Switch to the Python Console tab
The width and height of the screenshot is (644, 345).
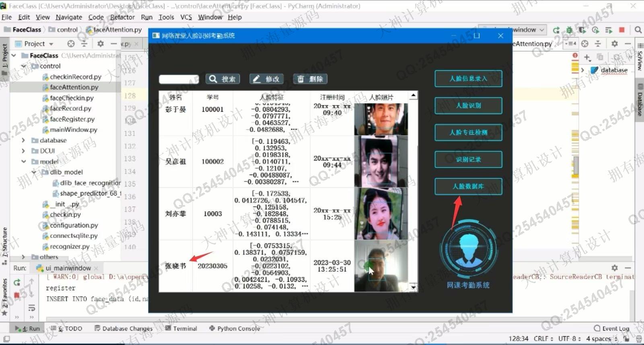(234, 329)
